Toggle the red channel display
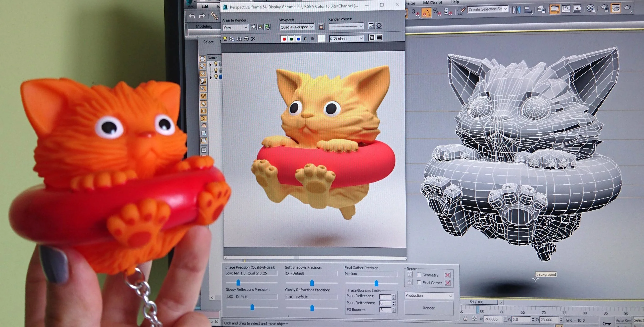 [284, 39]
